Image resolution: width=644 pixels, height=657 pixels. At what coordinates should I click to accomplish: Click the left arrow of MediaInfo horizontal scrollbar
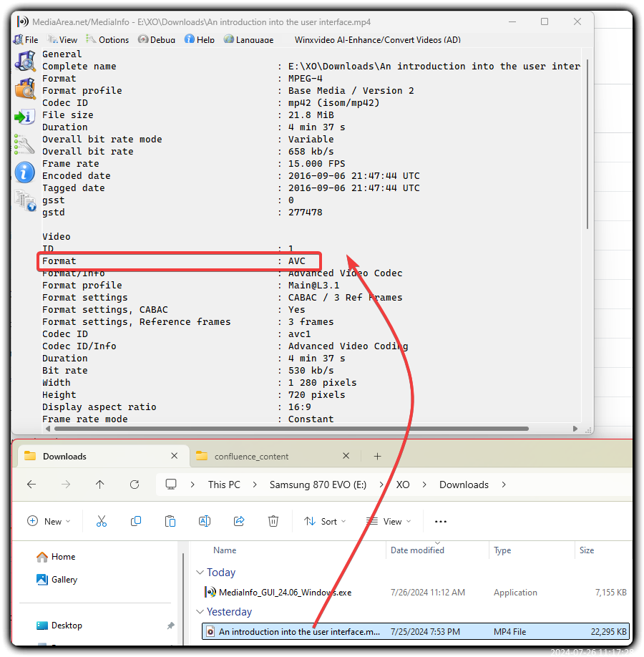coord(48,429)
